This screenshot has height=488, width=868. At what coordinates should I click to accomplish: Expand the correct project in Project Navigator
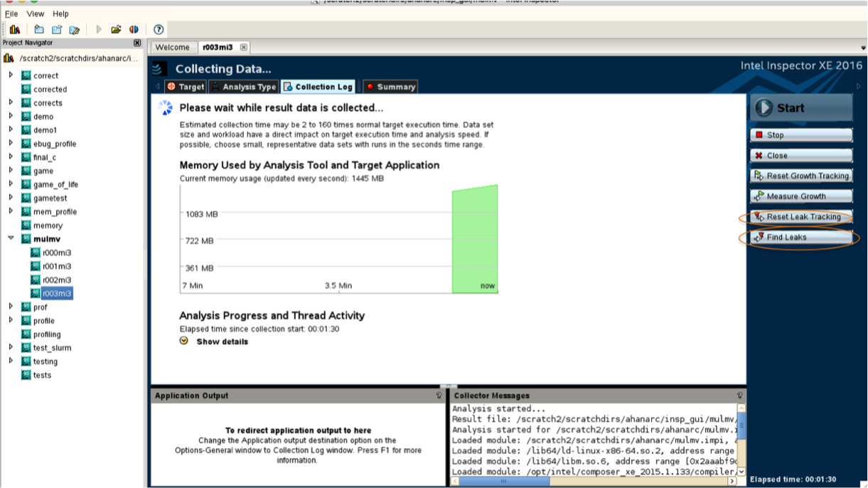point(10,75)
